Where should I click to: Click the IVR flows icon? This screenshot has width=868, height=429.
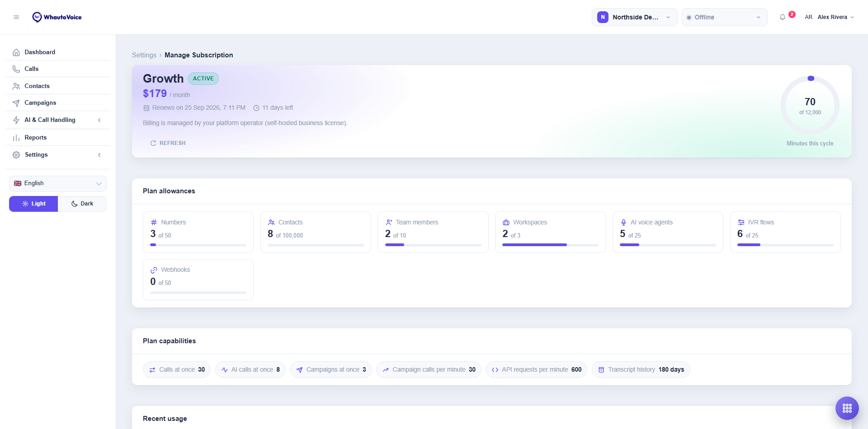741,222
